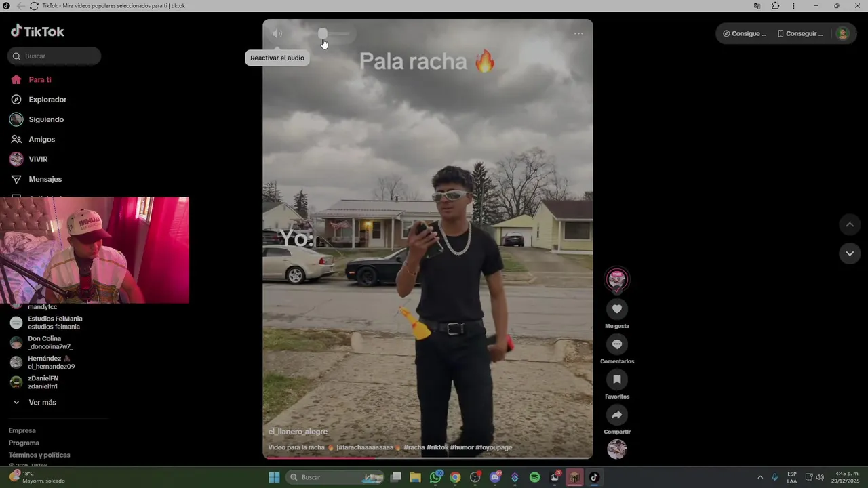
Task: Open zDanielFN followed account
Action: point(43,382)
